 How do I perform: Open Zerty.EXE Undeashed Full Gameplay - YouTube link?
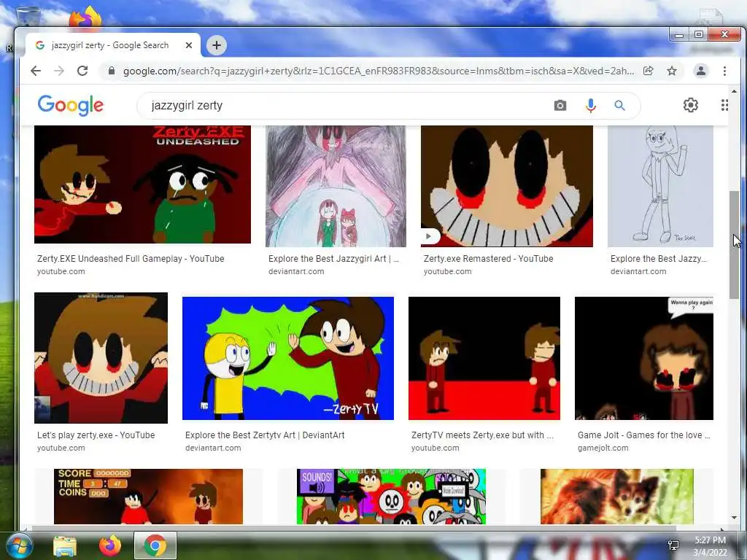tap(131, 259)
